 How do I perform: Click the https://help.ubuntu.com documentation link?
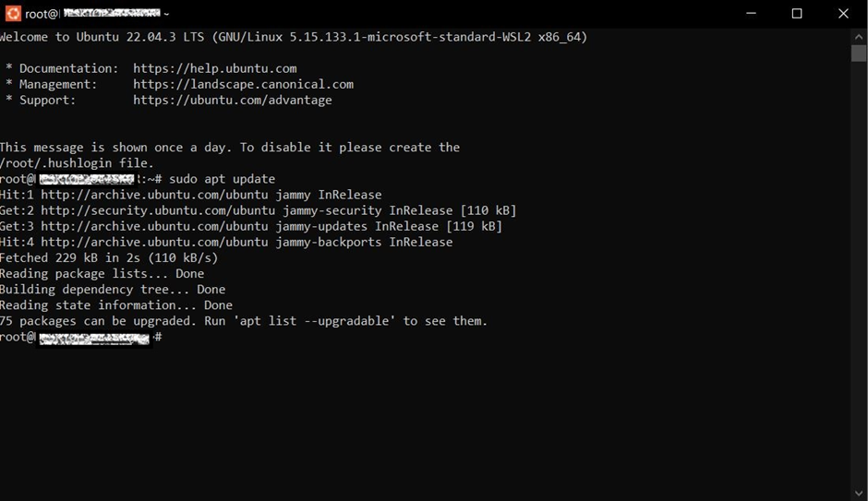click(x=215, y=68)
